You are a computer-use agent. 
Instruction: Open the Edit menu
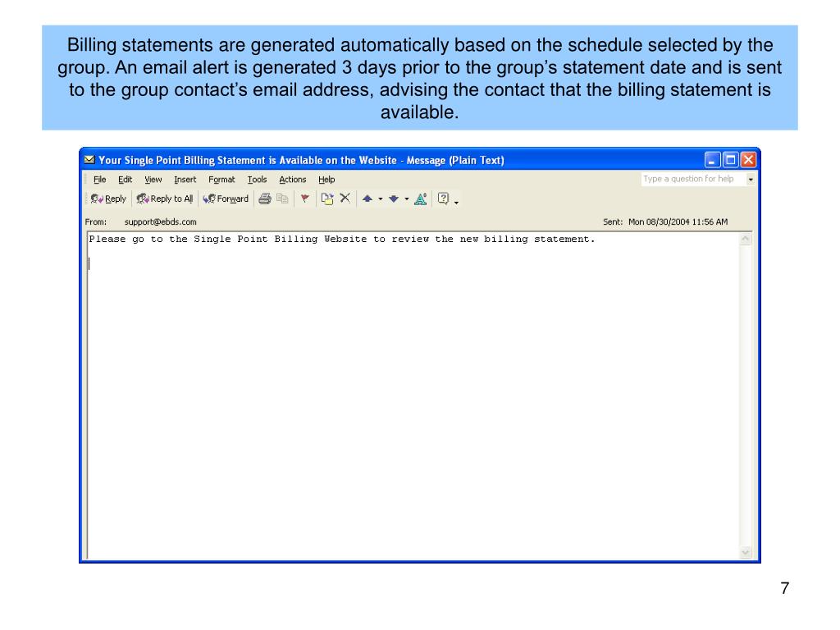pyautogui.click(x=125, y=180)
